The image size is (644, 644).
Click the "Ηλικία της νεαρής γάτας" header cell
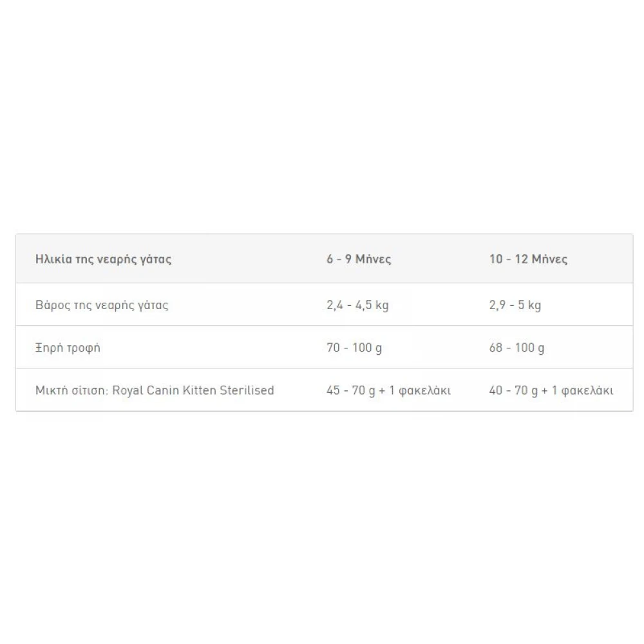point(103,260)
